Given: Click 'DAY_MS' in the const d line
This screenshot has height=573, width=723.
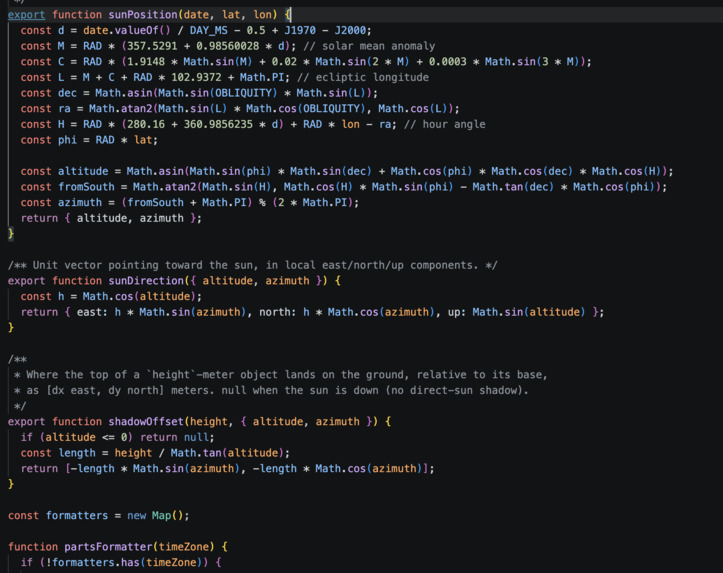Looking at the screenshot, I should 208,30.
